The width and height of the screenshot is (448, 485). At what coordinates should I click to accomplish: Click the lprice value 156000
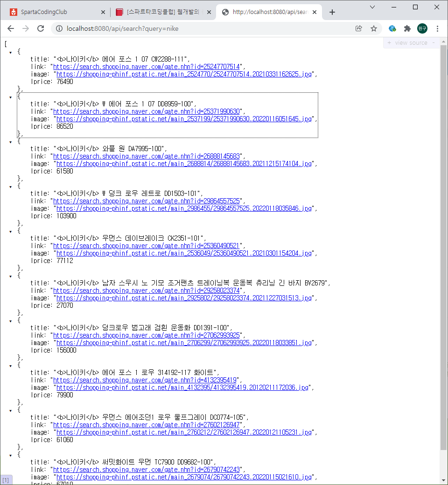pos(66,350)
